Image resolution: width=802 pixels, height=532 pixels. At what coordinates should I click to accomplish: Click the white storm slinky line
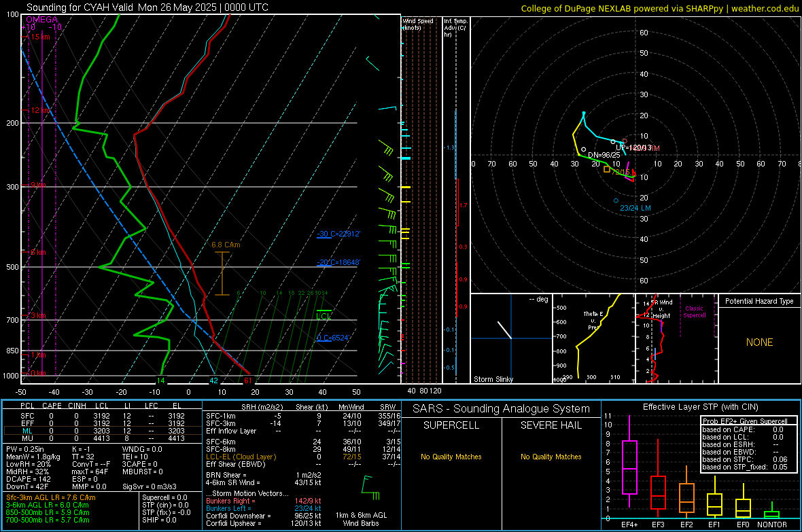(x=504, y=330)
